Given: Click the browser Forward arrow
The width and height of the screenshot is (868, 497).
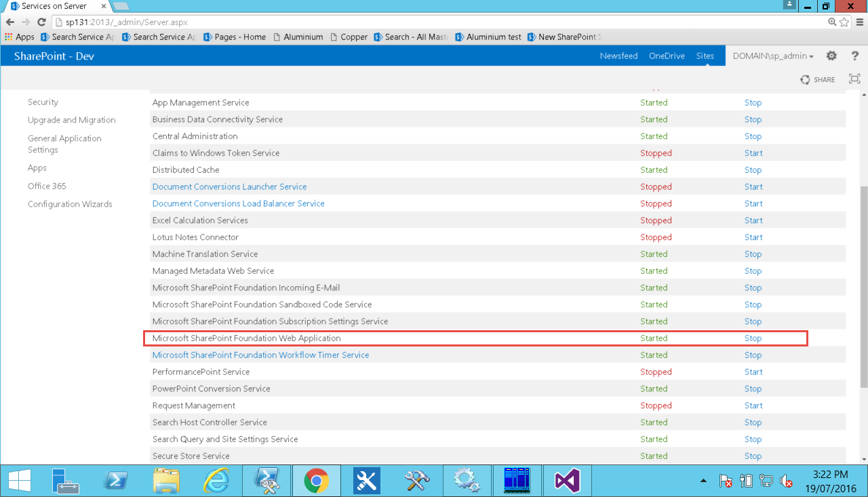Looking at the screenshot, I should click(26, 22).
